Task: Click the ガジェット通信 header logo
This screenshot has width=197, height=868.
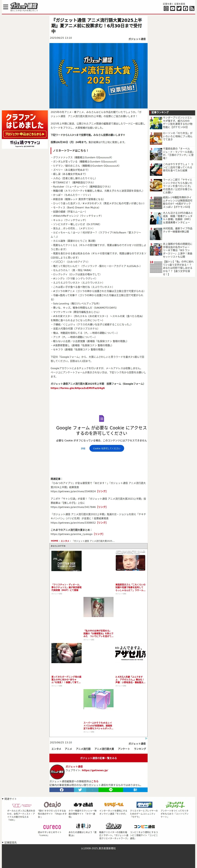Action: tap(24, 6)
